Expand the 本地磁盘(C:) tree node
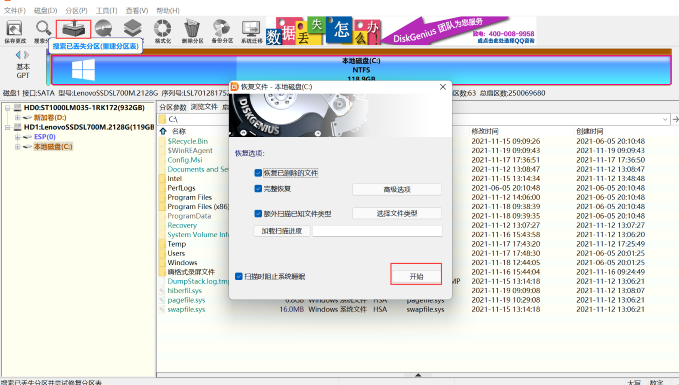 tap(17, 147)
